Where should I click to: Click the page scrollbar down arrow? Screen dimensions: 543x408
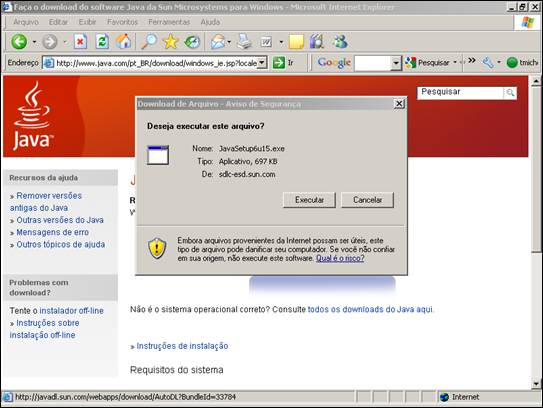536,383
